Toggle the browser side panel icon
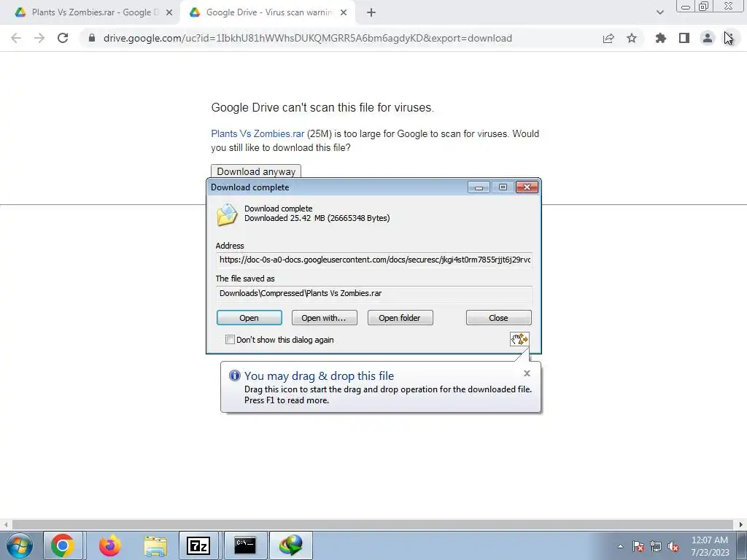This screenshot has width=747, height=560. tap(684, 38)
